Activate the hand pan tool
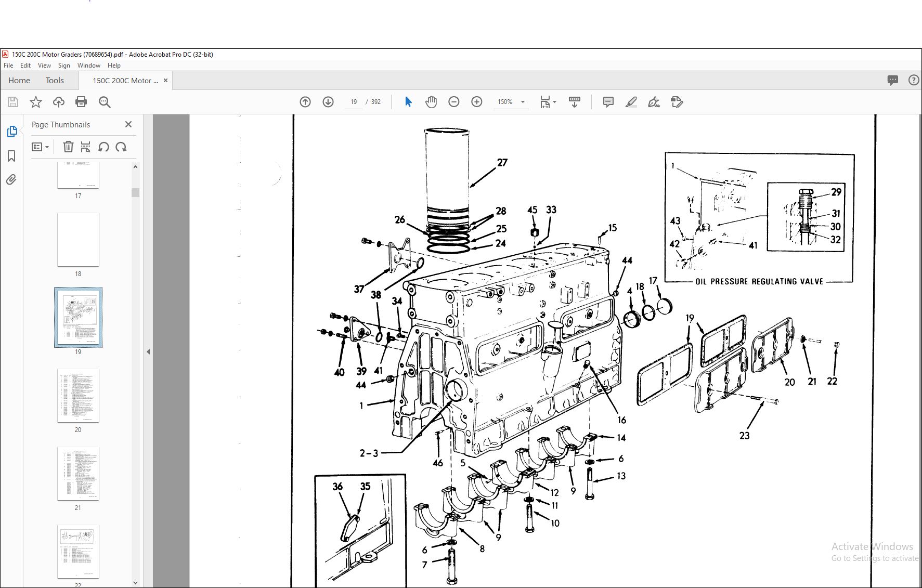Image resolution: width=922 pixels, height=588 pixels. coord(431,102)
